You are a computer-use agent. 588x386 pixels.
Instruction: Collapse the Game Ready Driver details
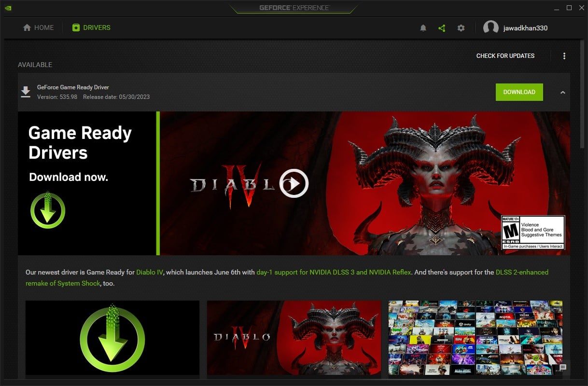point(562,92)
